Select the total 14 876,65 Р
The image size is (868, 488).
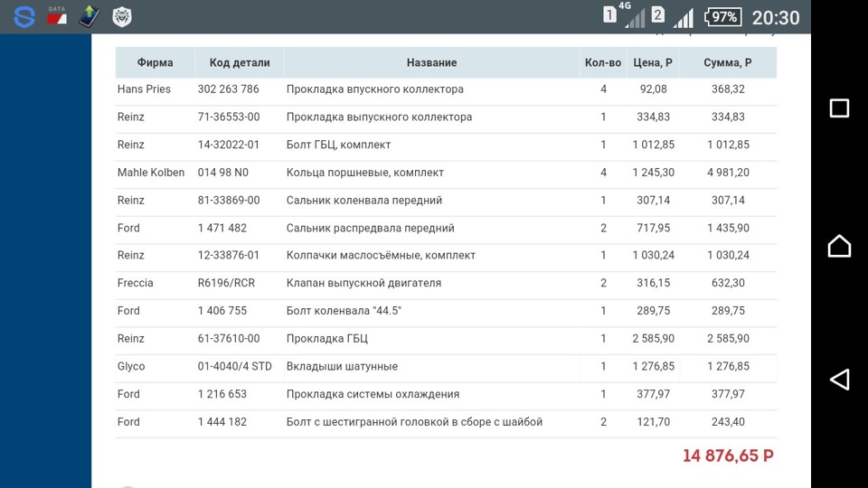point(728,455)
